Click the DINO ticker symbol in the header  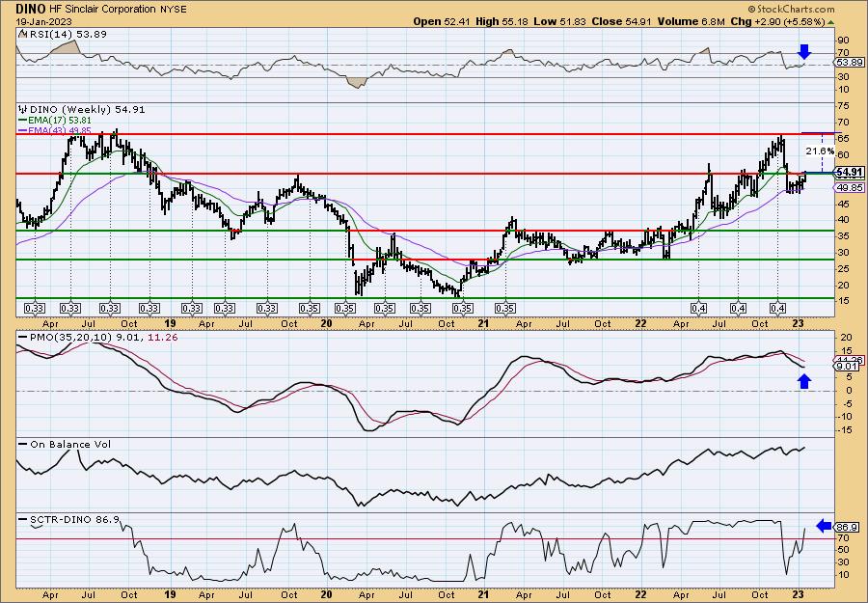coord(31,9)
